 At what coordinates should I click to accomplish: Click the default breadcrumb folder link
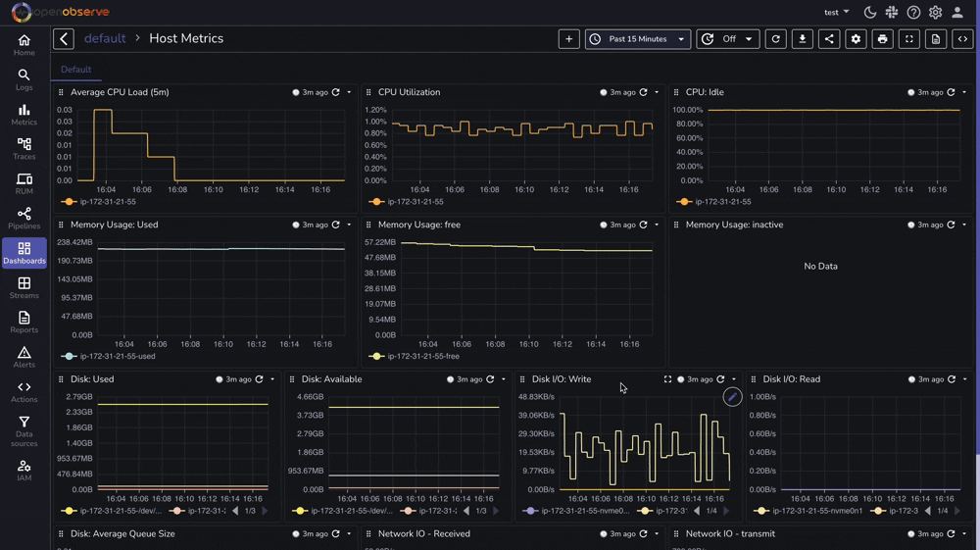[x=105, y=39]
